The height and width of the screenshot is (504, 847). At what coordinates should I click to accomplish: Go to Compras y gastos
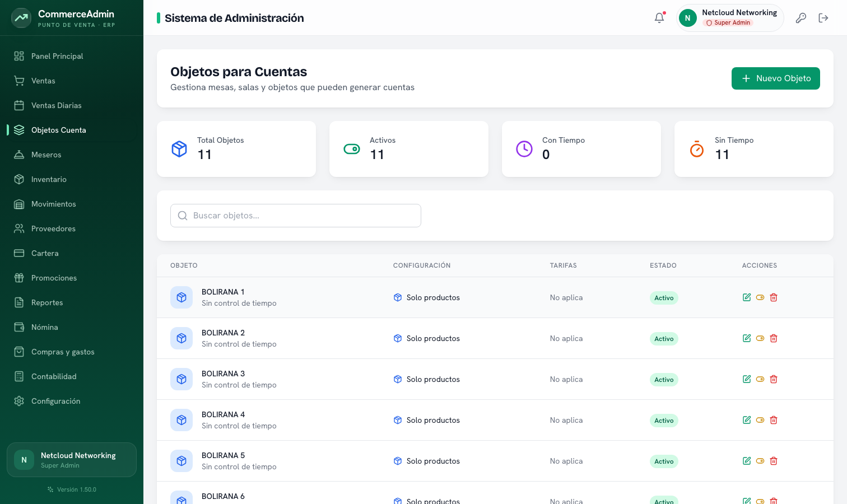tap(72, 352)
